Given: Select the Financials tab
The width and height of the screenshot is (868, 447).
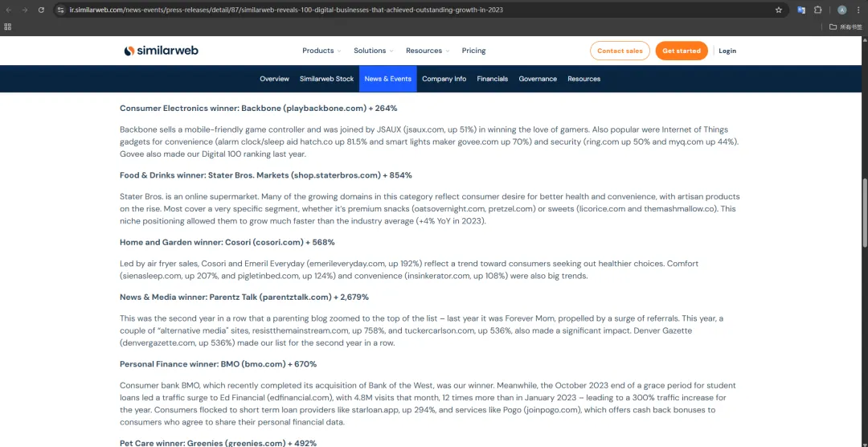Looking at the screenshot, I should pos(492,79).
